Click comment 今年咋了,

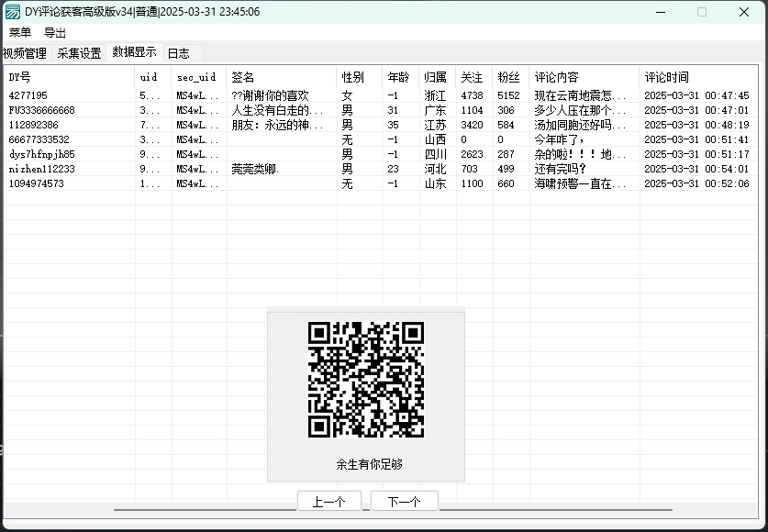pyautogui.click(x=559, y=139)
